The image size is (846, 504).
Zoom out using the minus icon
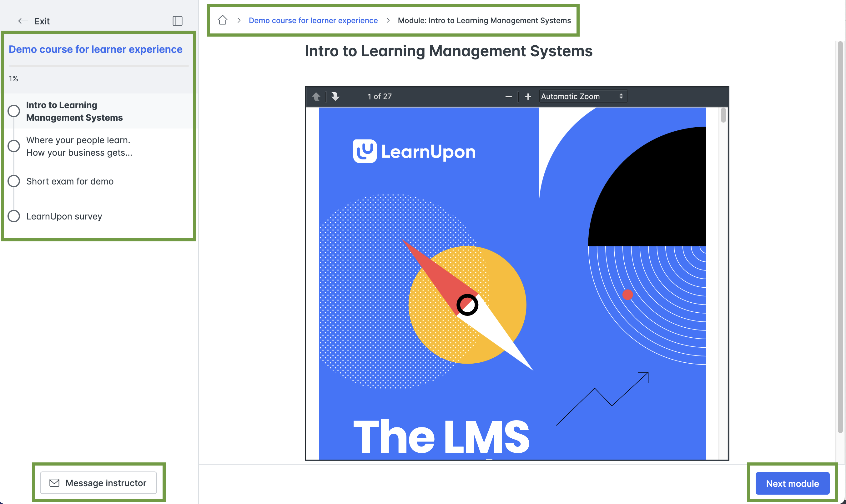508,96
